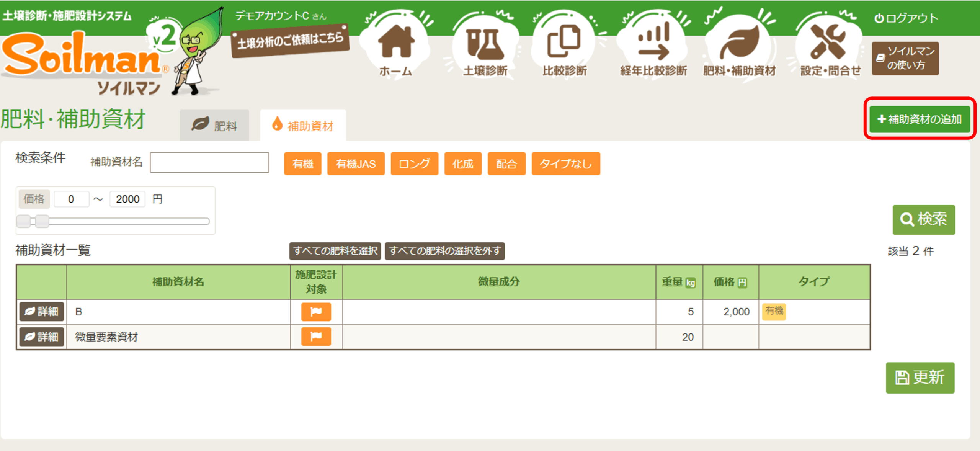This screenshot has width=980, height=451.
Task: Click the ログアウト power icon
Action: point(879,18)
